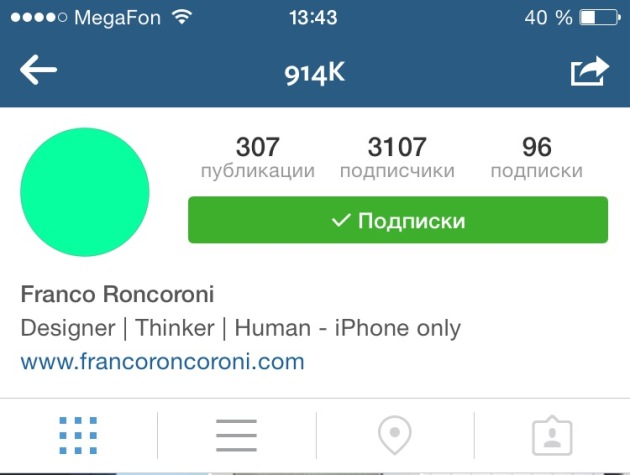The width and height of the screenshot is (630, 475).
Task: Tap the Designer Thinker Human bio text
Action: coord(241,328)
